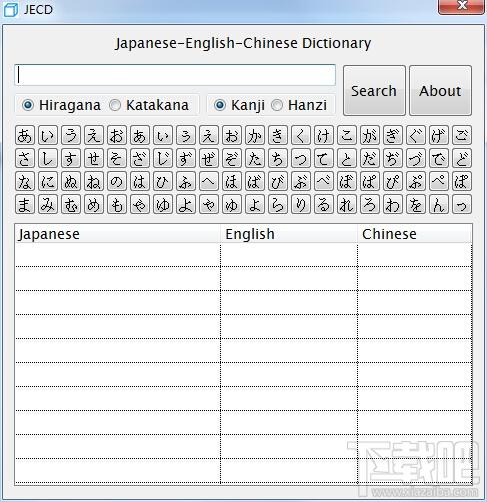Insert the る hiragana character
487x502 pixels.
pyautogui.click(x=324, y=204)
